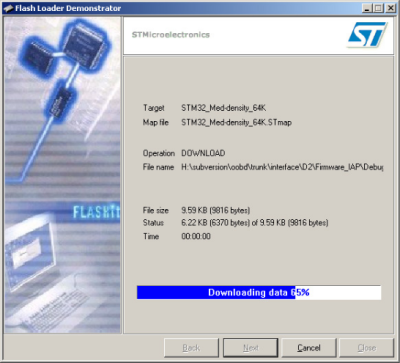Minimize the Flash Loader window
400x363 pixels.
point(367,8)
